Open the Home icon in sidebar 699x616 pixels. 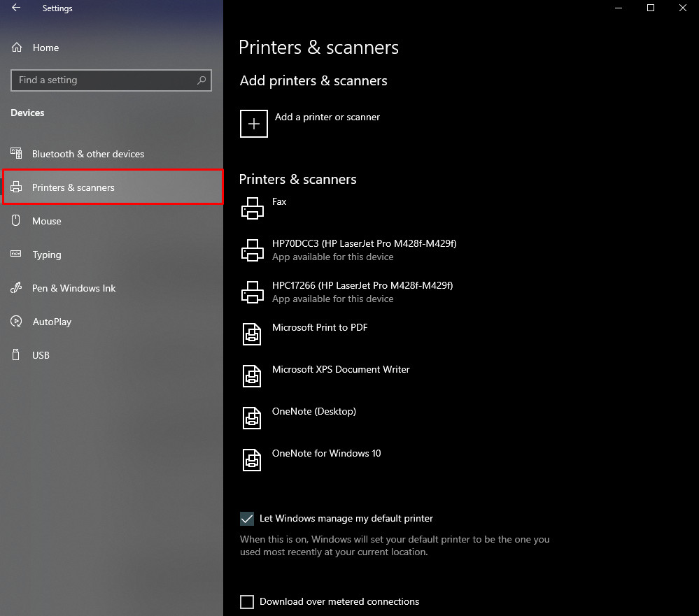(x=17, y=48)
